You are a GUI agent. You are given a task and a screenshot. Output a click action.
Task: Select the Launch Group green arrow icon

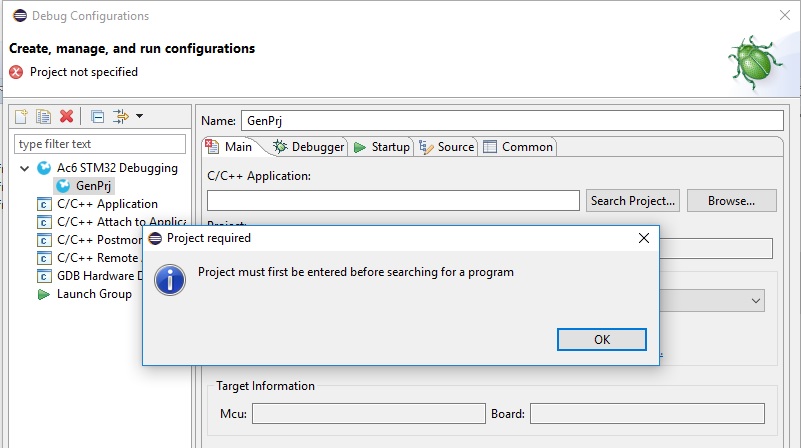(x=44, y=294)
